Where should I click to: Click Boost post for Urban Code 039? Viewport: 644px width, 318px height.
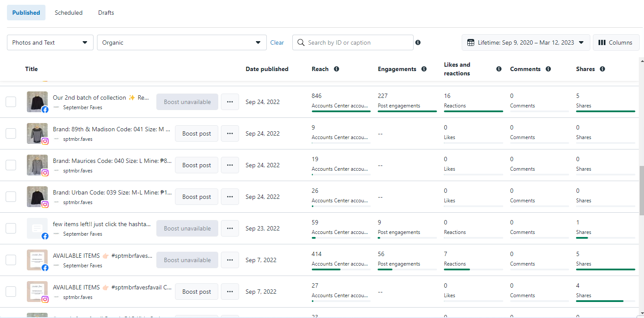coord(197,197)
